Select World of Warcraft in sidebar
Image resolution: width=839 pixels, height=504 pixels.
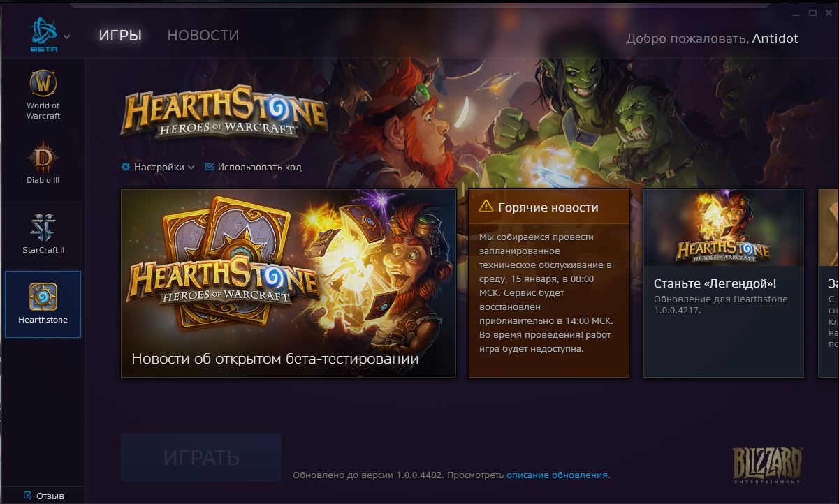43,95
